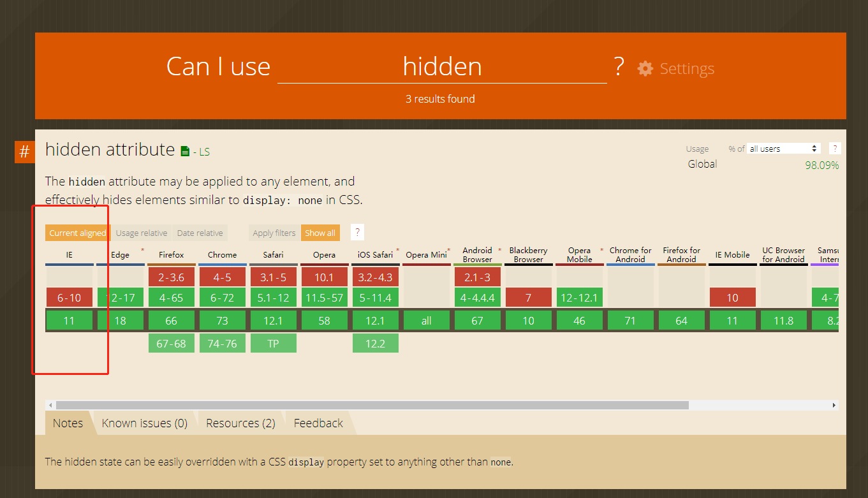This screenshot has width=868, height=498.
Task: Select the Firefox 67-68 future cell
Action: pos(172,344)
